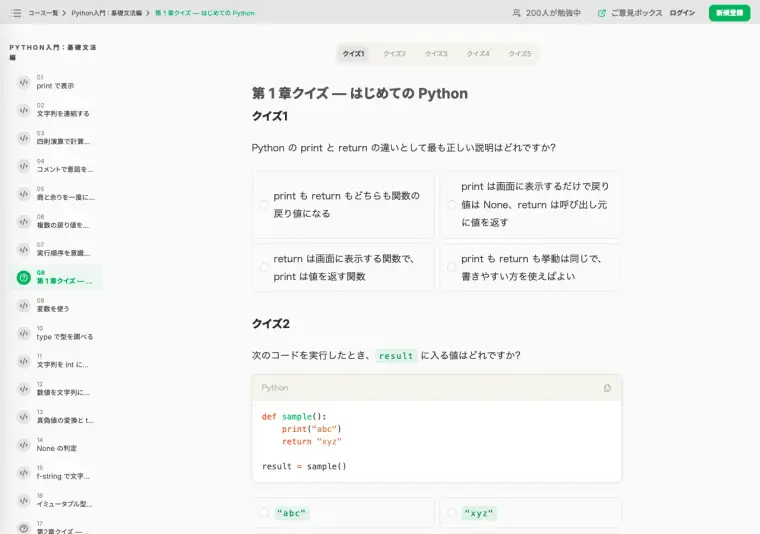
Task: Click code icon for lesson 12 数値を文字列に
Action: [x=23, y=389]
